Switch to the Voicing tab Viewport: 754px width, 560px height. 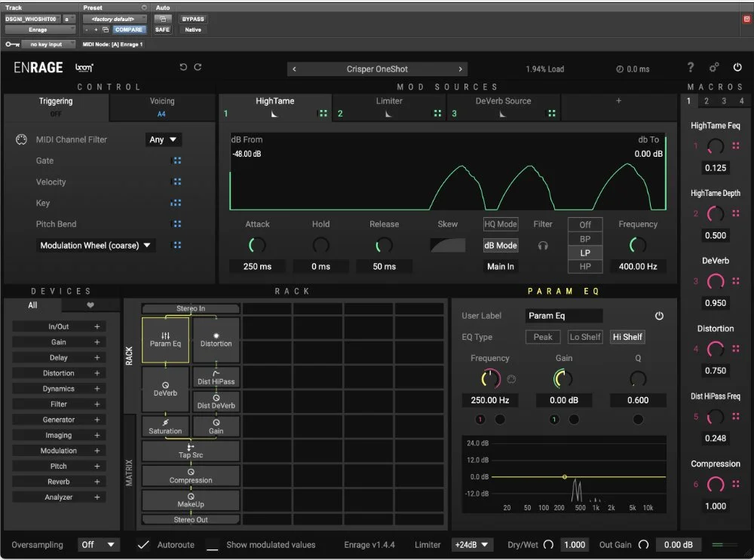pos(162,106)
